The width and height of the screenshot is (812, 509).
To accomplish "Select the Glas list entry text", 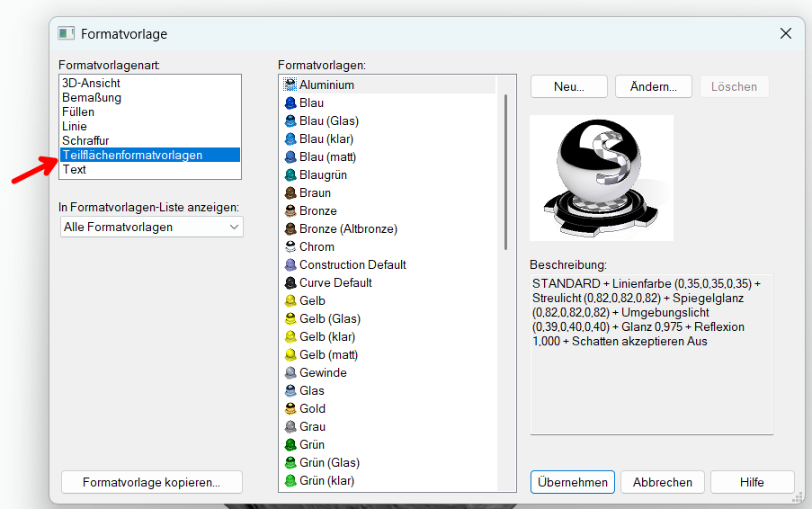I will (x=312, y=390).
